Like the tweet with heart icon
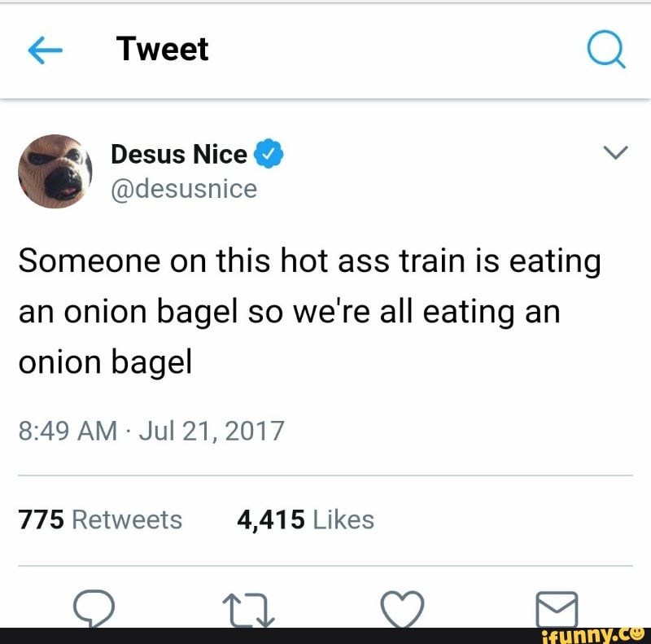The image size is (651, 644). coord(402,609)
